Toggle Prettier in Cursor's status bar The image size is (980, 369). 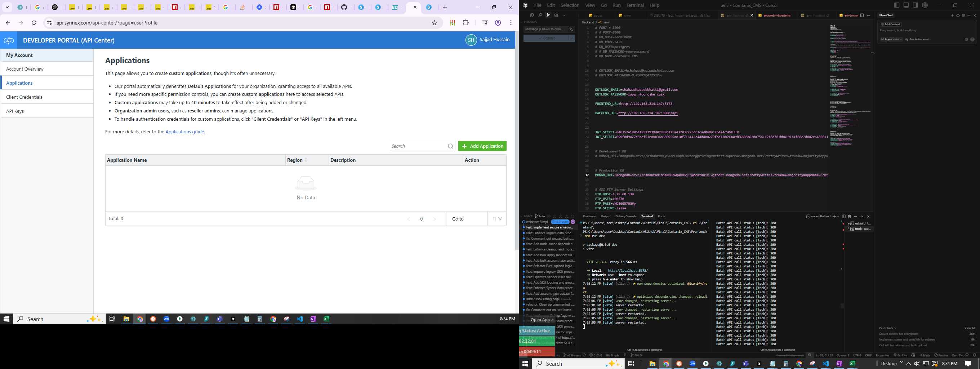tap(941, 355)
